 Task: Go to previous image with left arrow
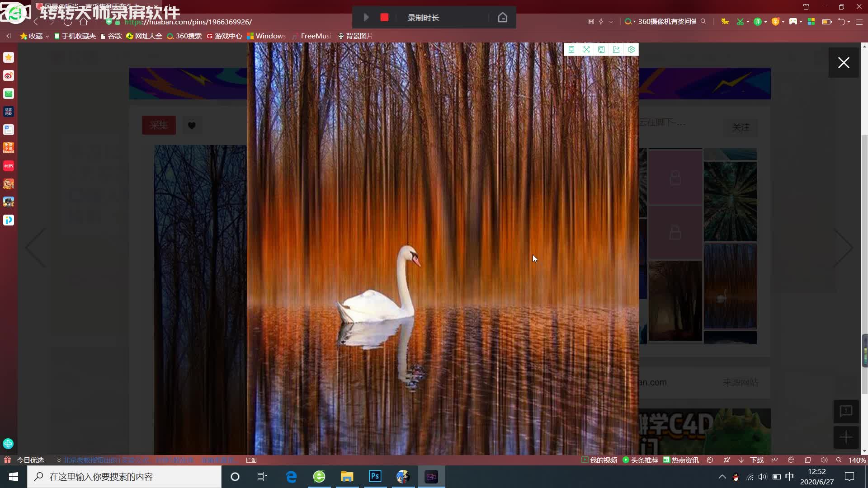36,248
